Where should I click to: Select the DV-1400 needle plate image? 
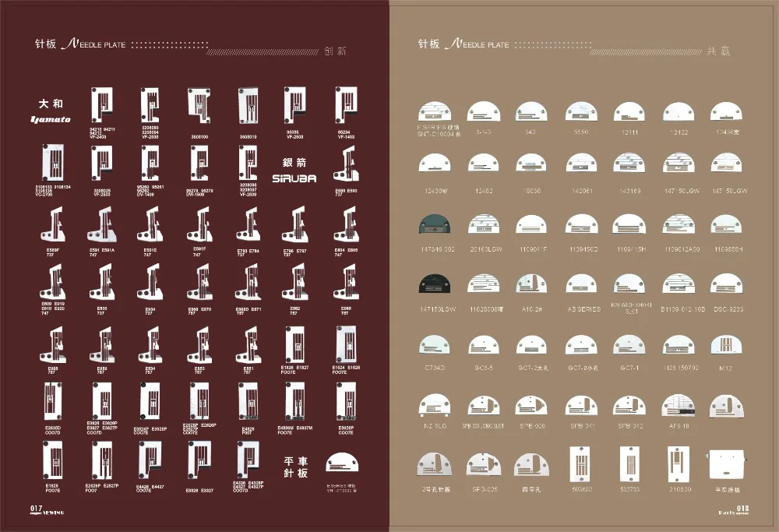150,164
